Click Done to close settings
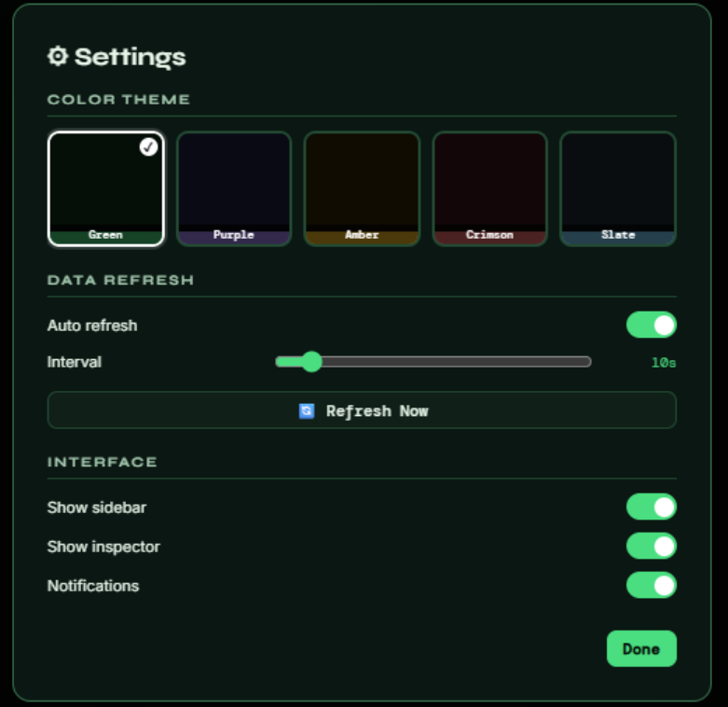Screen dimensions: 728x707 point(641,648)
